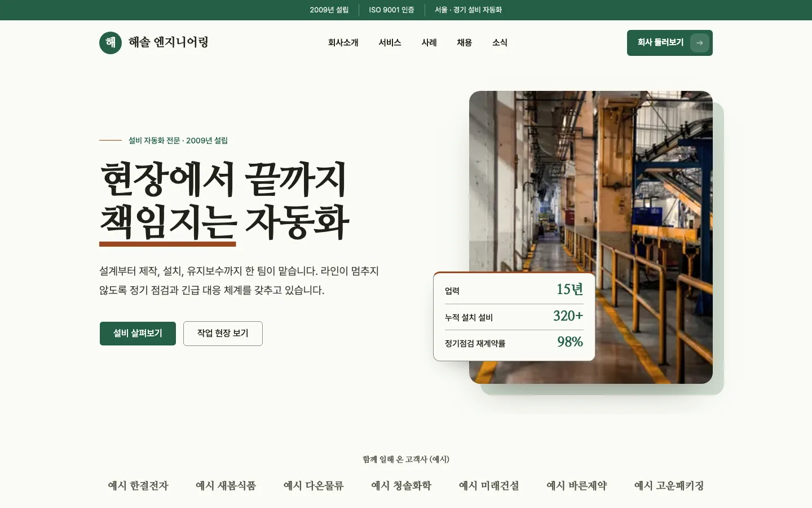Click the 함께 일해 온 고객사 (예시) heading
The image size is (812, 508).
406,459
